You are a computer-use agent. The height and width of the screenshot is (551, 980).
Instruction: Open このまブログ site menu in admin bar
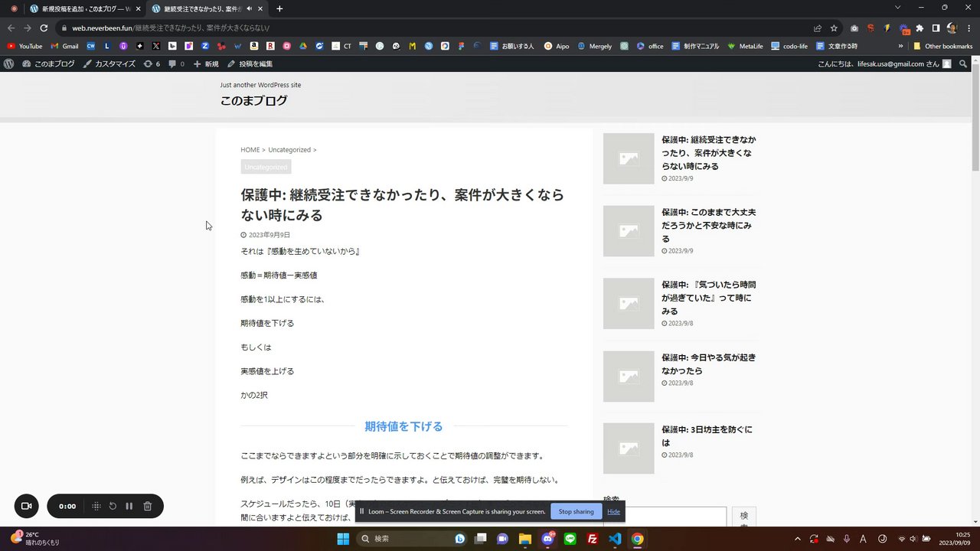(49, 64)
